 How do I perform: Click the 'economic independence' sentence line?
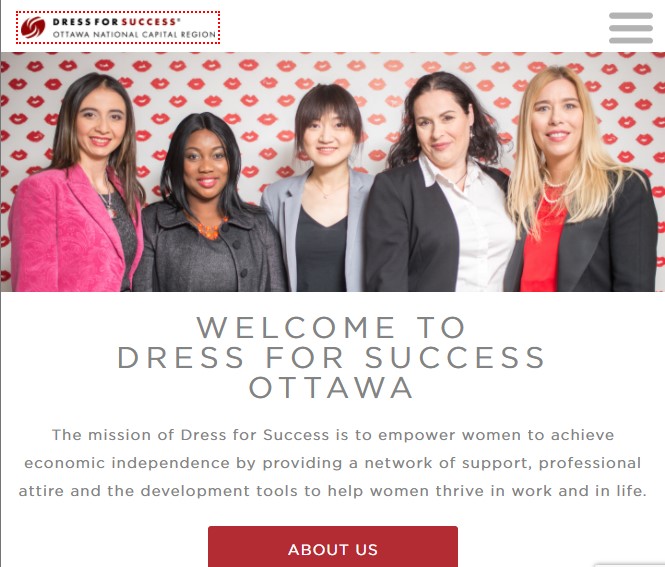(332, 463)
